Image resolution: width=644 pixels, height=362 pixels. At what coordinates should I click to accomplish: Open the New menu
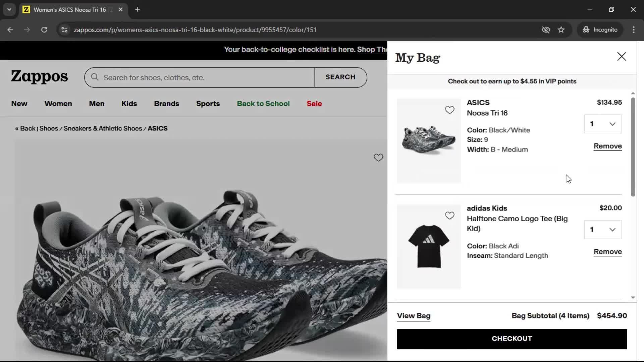(x=19, y=104)
